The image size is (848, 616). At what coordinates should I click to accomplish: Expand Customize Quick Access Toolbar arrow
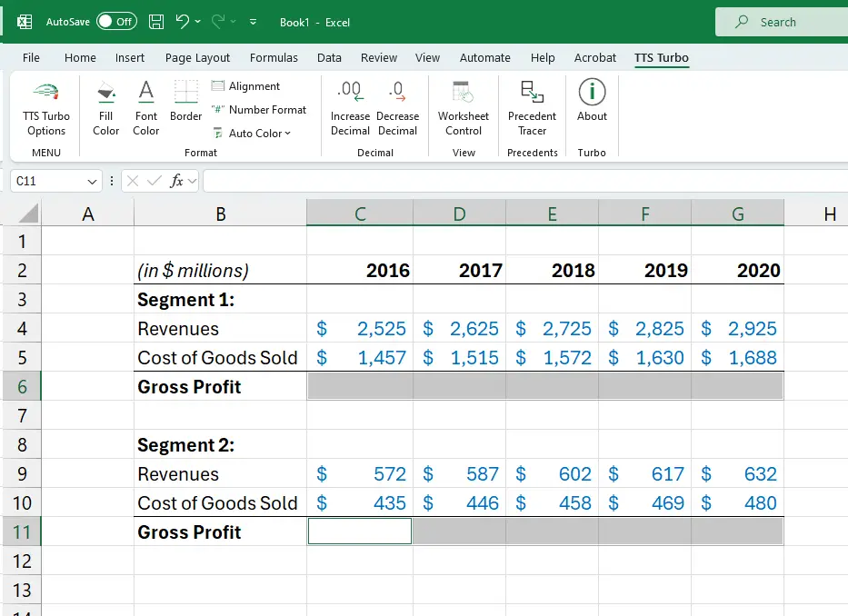[253, 22]
